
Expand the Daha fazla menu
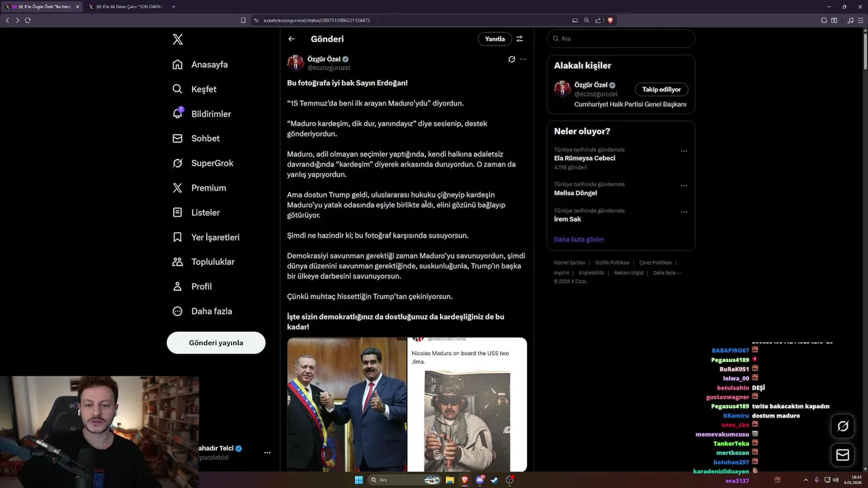tap(202, 311)
